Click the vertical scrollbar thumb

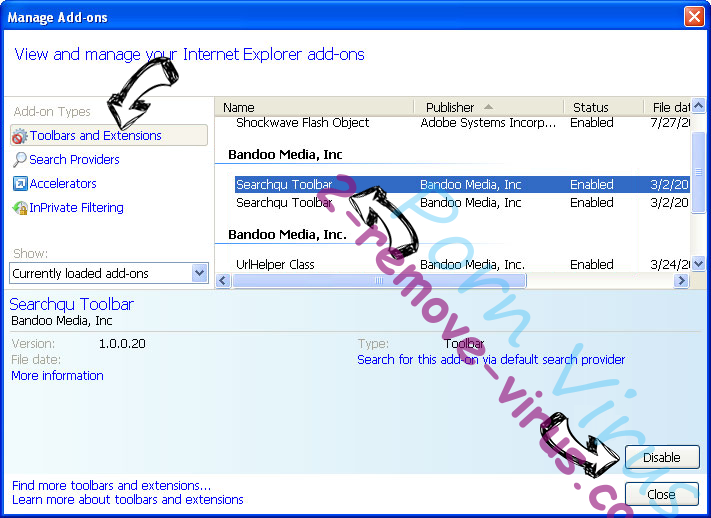699,172
